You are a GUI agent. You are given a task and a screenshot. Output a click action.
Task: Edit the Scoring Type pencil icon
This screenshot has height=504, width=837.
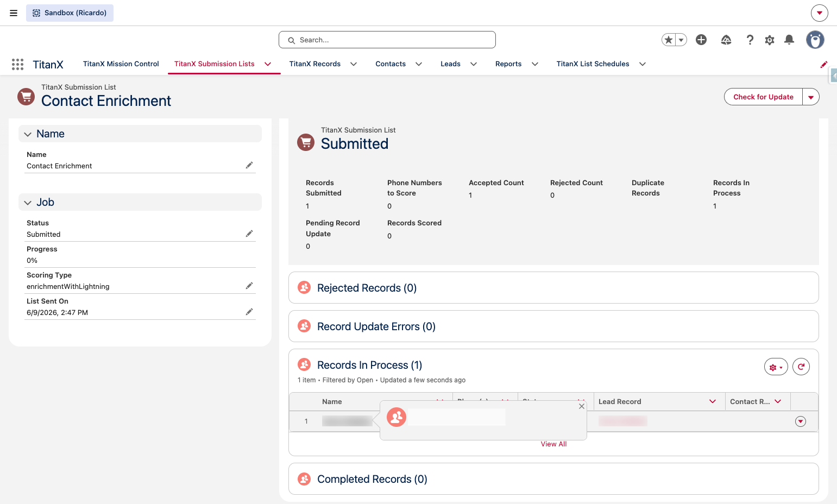click(249, 286)
